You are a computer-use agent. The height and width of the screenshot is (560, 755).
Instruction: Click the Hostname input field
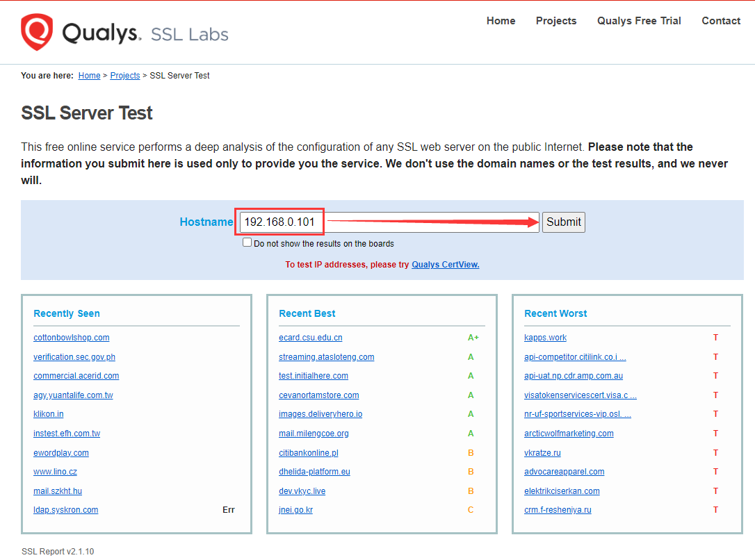(389, 222)
